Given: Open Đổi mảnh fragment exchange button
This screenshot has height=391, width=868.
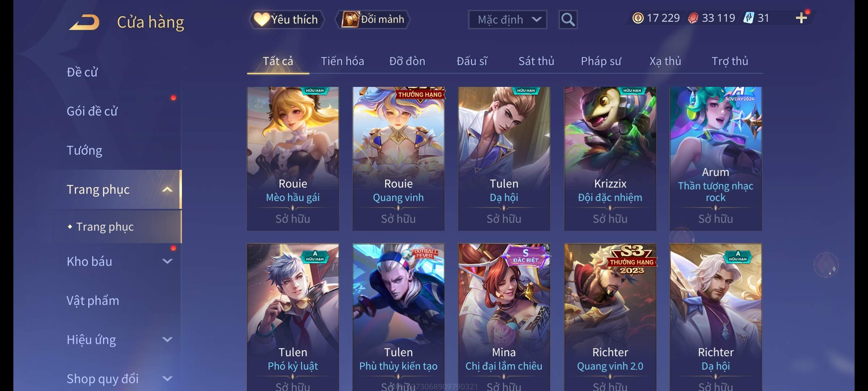Looking at the screenshot, I should 373,19.
